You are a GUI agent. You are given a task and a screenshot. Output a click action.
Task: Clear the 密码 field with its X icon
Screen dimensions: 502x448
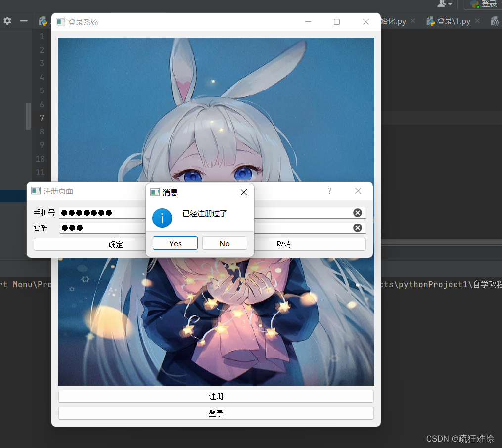point(357,228)
